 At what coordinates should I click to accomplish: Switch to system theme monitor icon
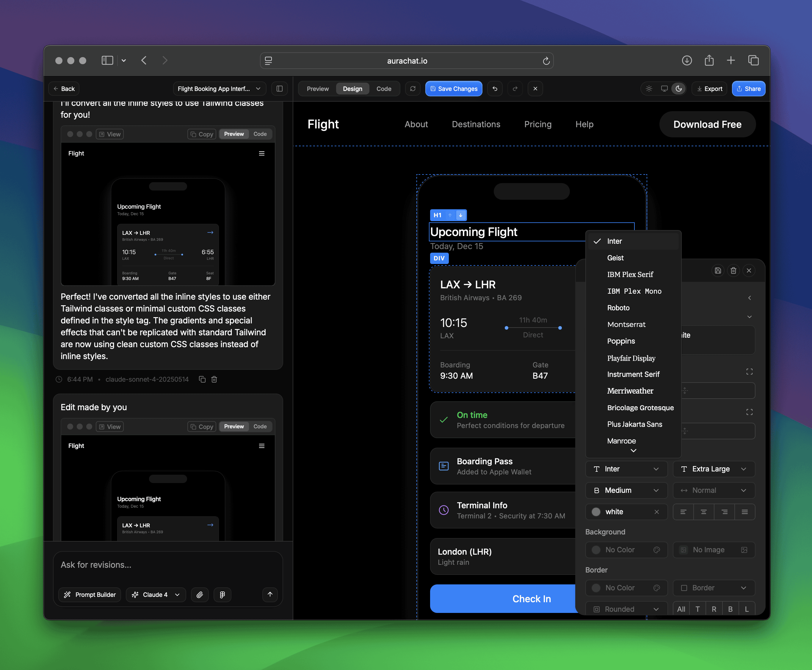coord(664,89)
